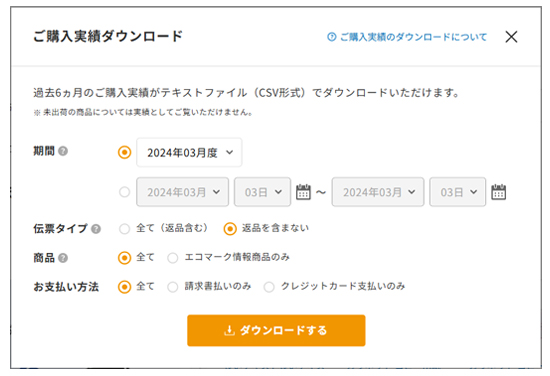Click help icon next to 期間
Image resolution: width=550 pixels, height=376 pixels.
[x=63, y=151]
